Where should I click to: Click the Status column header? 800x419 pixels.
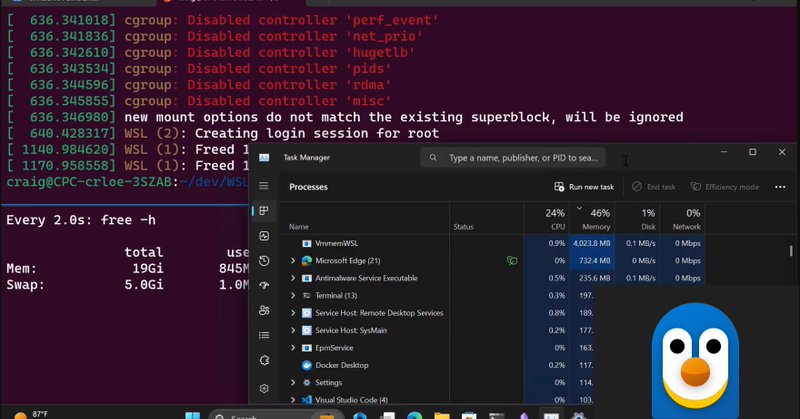pyautogui.click(x=463, y=227)
